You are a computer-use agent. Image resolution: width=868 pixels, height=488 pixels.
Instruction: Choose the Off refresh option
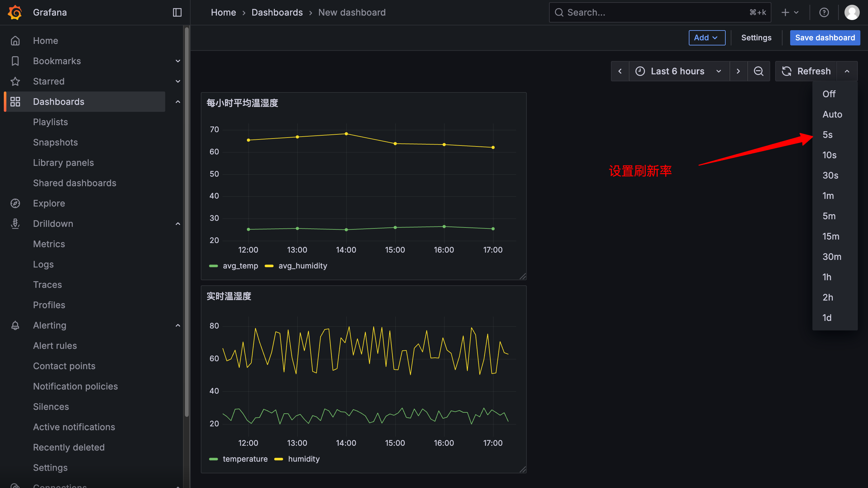click(829, 94)
